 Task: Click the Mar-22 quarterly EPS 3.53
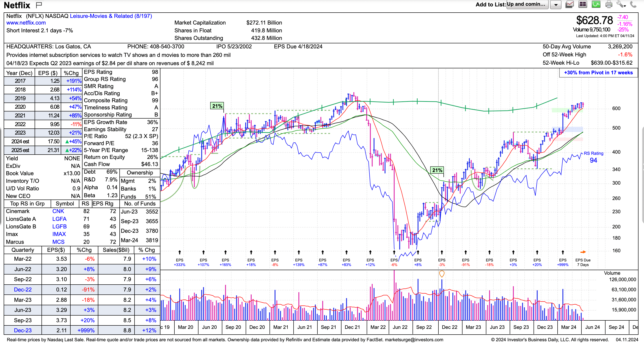[x=61, y=259]
